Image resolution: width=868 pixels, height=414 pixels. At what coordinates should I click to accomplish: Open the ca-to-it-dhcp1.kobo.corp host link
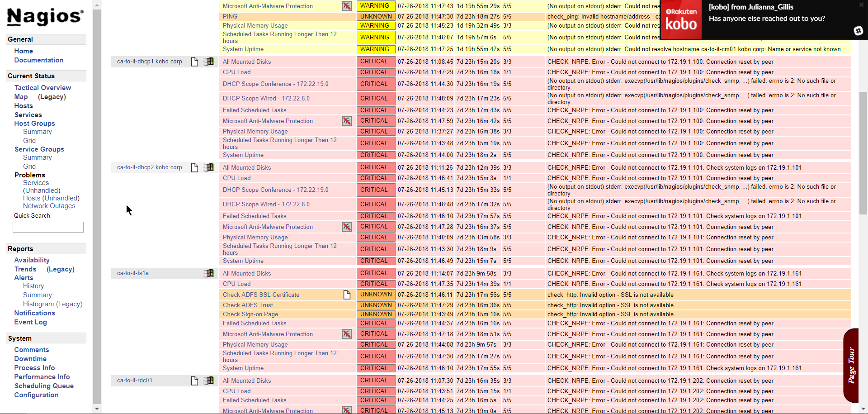(149, 62)
